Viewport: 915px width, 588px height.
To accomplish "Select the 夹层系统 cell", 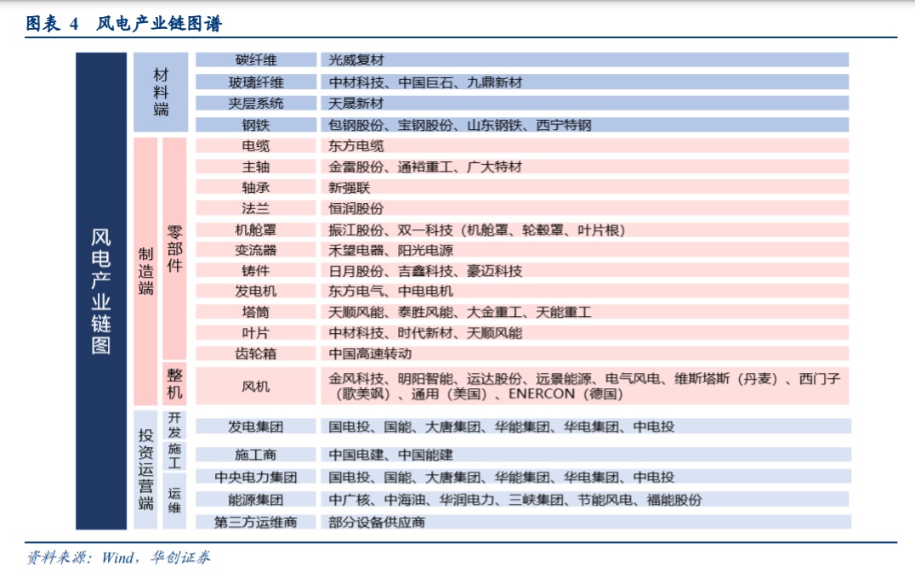I will click(x=256, y=104).
